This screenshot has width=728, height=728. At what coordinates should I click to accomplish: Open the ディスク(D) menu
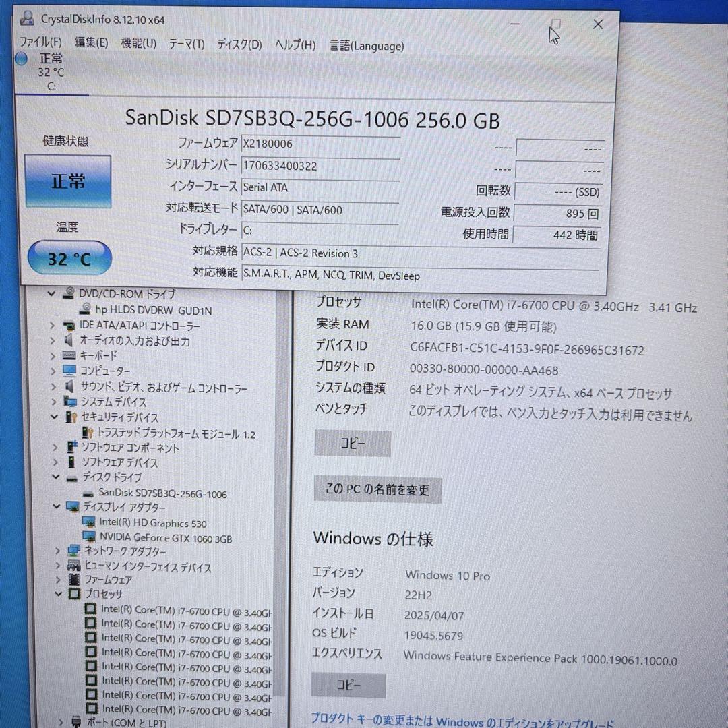tap(239, 44)
